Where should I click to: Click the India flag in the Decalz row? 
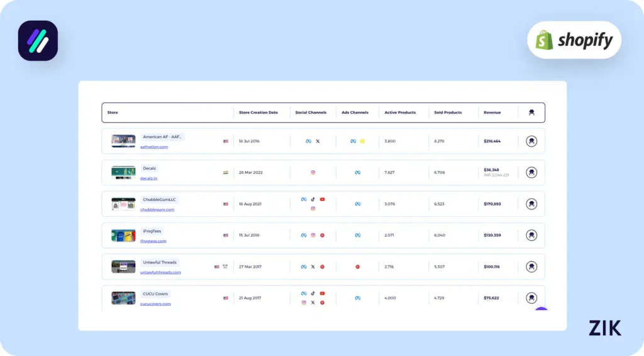pos(226,172)
